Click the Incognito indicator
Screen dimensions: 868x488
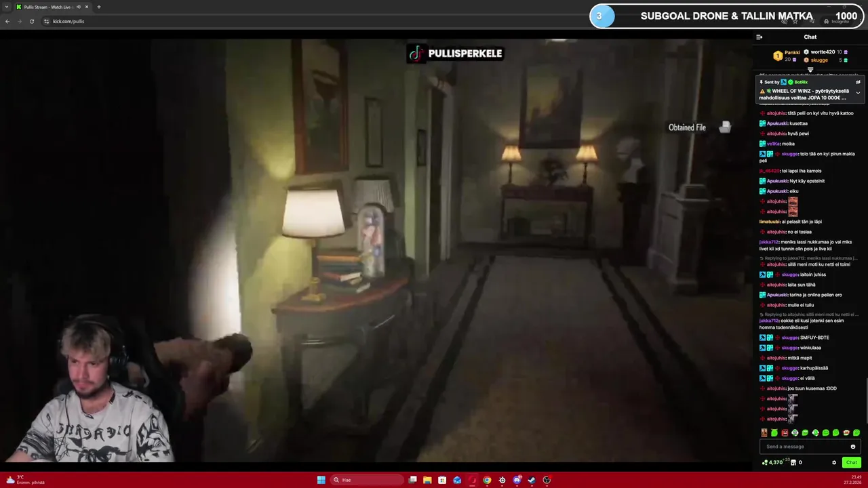coord(837,21)
